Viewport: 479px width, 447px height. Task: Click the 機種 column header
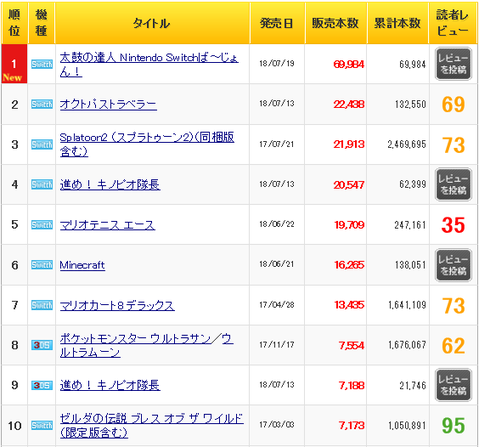[41, 23]
